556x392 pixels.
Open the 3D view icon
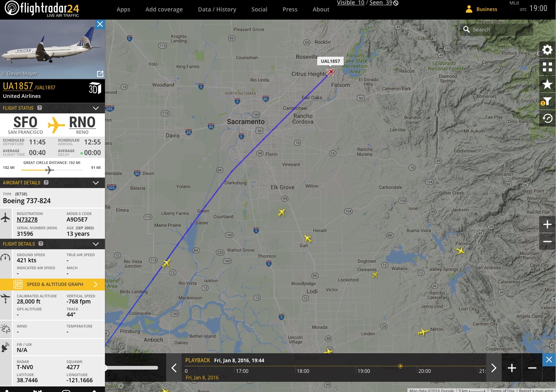click(95, 88)
